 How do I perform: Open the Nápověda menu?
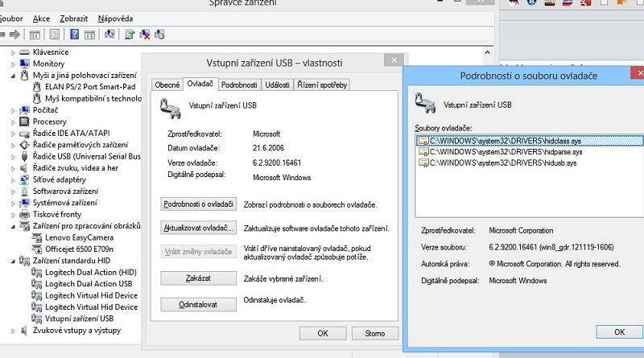point(115,19)
